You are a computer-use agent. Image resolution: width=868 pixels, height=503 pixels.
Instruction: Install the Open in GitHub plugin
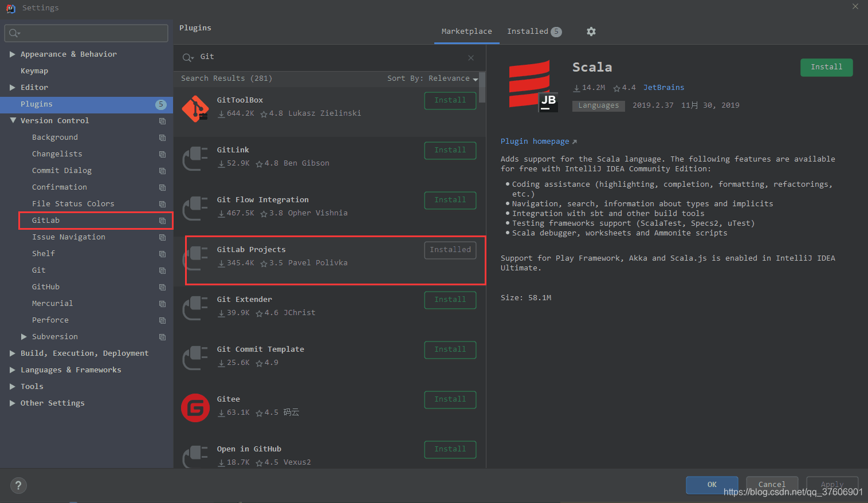tap(450, 449)
